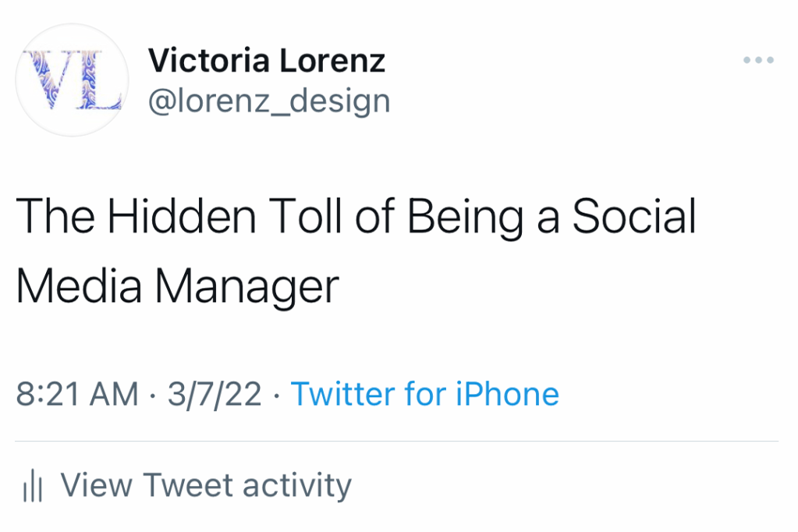798x532 pixels.
Task: Tap the VL profile avatar
Action: pyautogui.click(x=72, y=80)
